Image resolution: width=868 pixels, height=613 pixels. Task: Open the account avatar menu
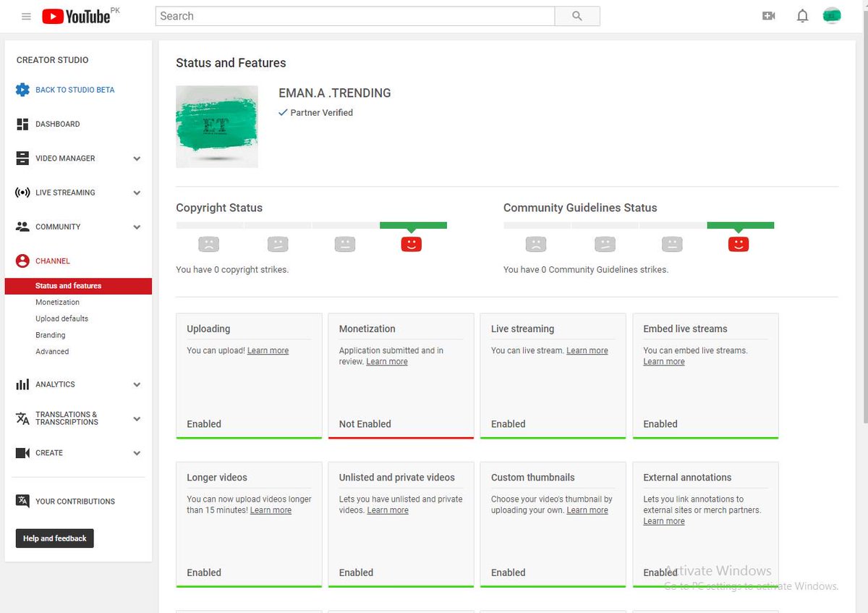click(x=832, y=16)
